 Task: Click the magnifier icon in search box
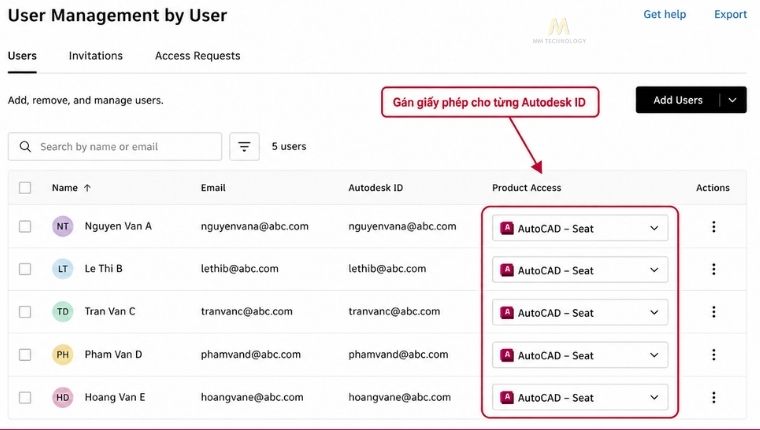click(25, 146)
